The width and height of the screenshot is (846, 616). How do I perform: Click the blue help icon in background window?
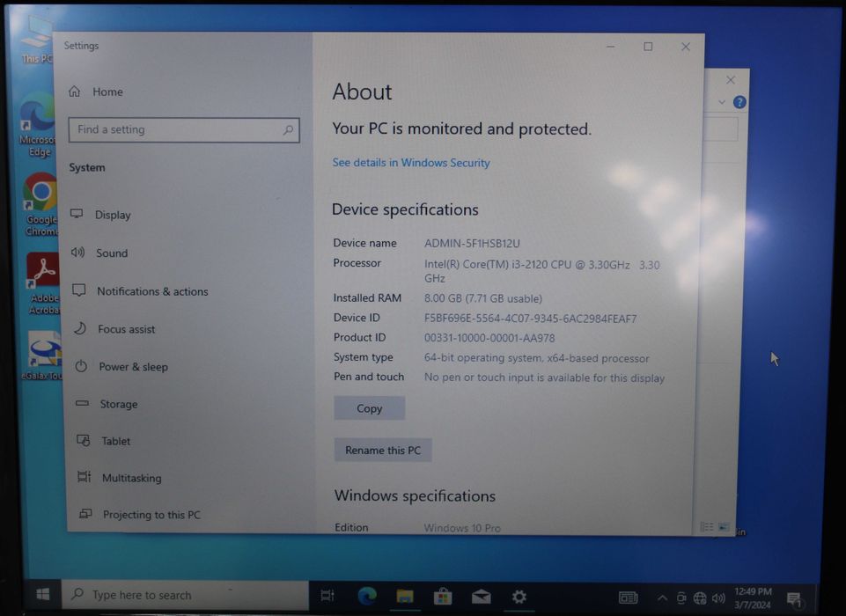pos(739,102)
